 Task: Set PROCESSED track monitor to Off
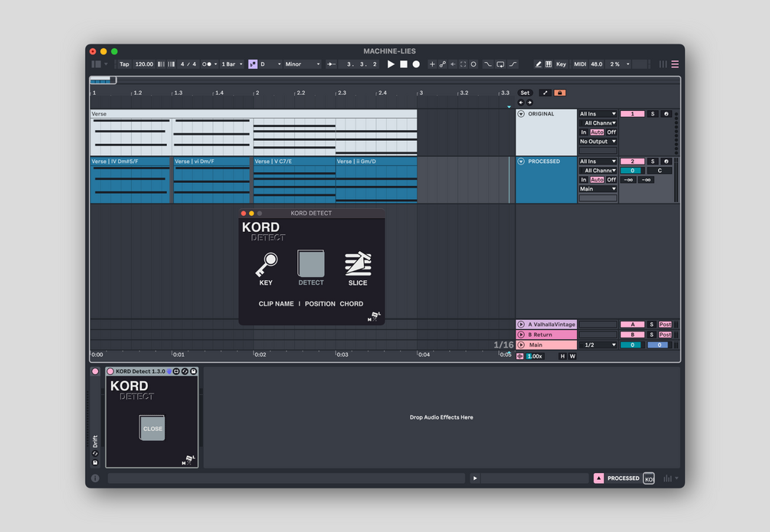point(611,180)
